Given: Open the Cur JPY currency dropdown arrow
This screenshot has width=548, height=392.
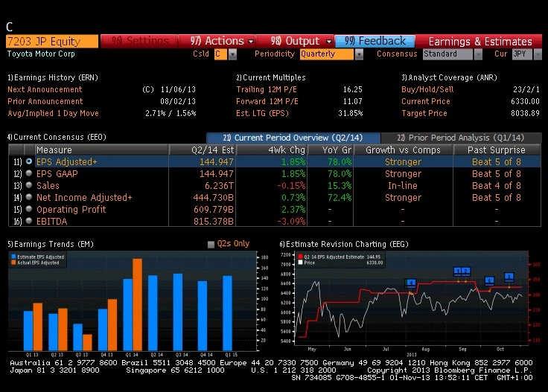Looking at the screenshot, I should (x=538, y=54).
